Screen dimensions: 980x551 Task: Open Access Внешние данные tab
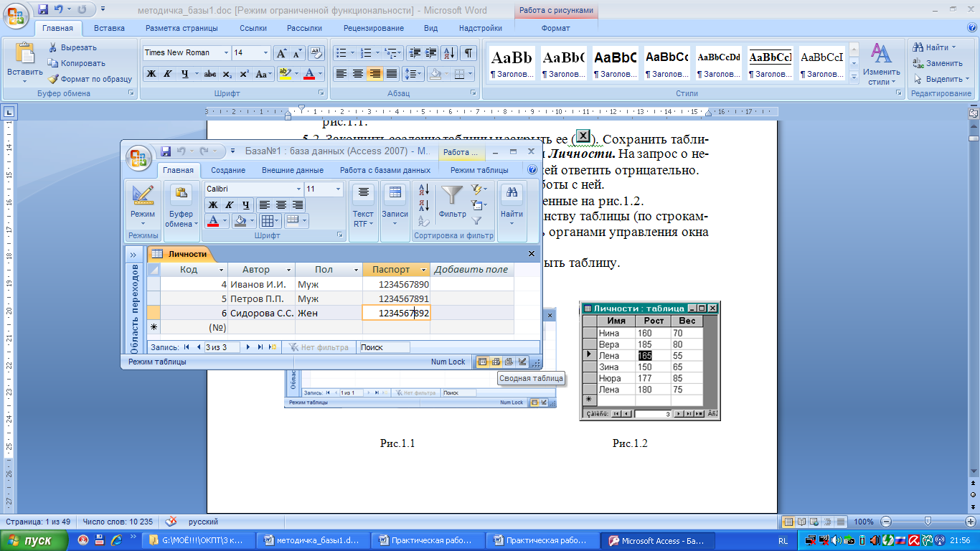pos(292,170)
